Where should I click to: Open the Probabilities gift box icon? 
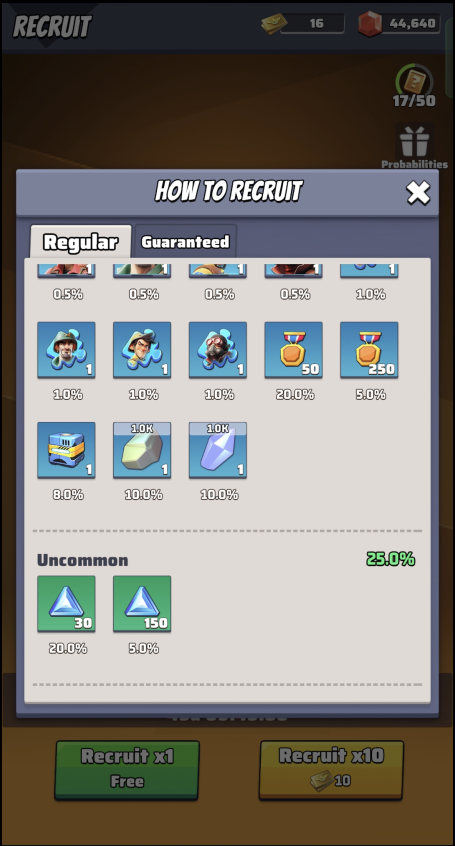(415, 147)
